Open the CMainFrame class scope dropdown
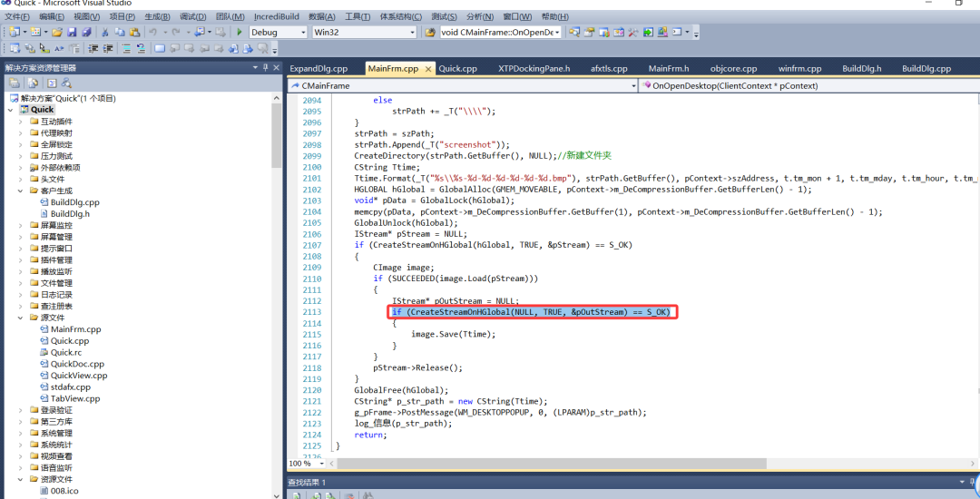The height and width of the screenshot is (499, 980). 632,85
